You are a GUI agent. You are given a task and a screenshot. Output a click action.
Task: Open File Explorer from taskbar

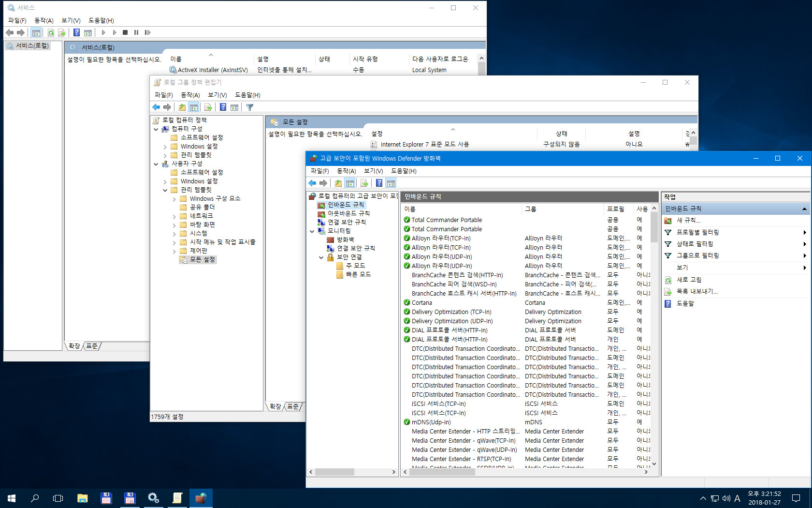(x=83, y=498)
